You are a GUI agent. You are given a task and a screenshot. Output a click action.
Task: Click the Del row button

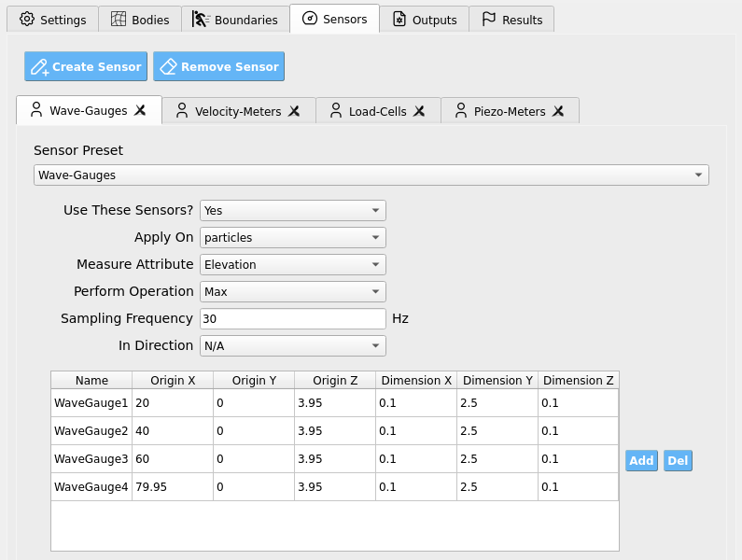pos(678,460)
